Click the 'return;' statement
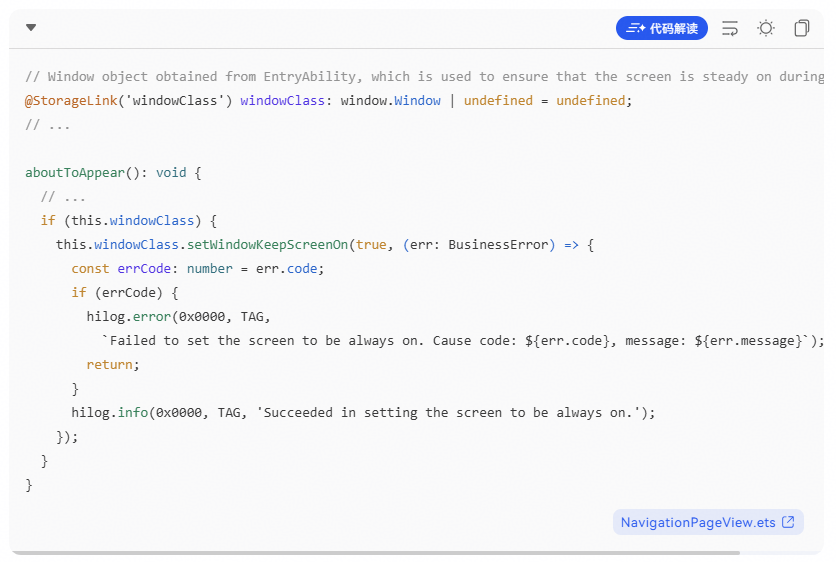Image resolution: width=836 pixels, height=562 pixels. [113, 365]
